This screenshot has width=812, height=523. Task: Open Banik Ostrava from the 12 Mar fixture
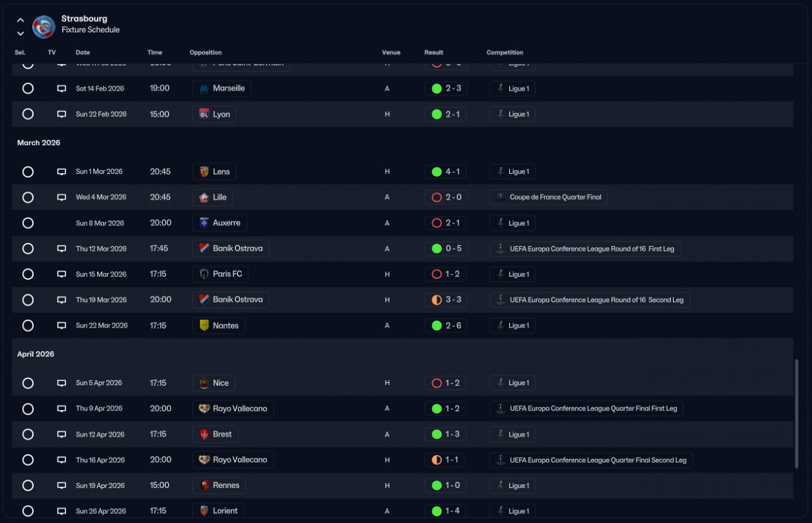tap(231, 249)
